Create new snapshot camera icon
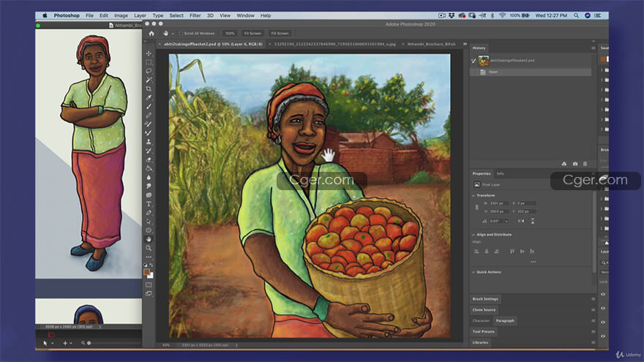Image resolution: width=644 pixels, height=362 pixels. [575, 164]
